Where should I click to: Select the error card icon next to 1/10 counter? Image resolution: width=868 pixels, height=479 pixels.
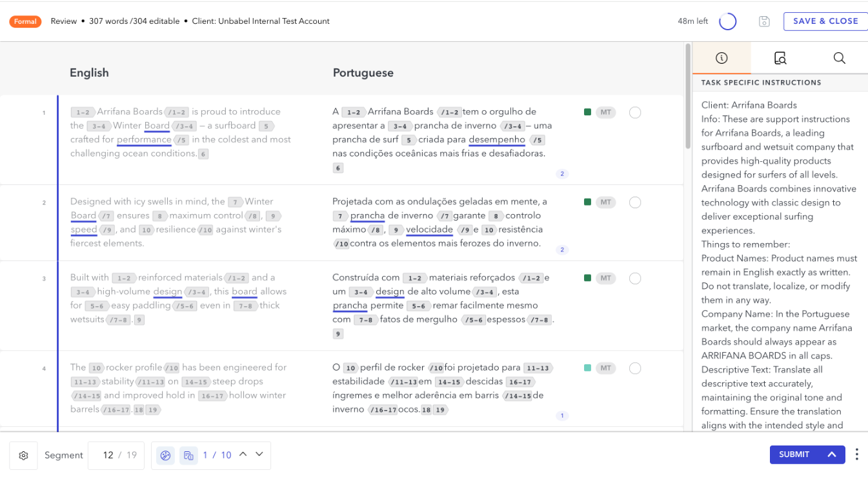click(188, 455)
